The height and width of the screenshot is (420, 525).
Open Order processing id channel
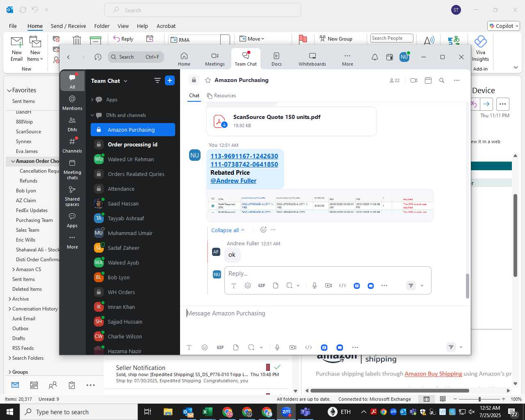coord(133,144)
